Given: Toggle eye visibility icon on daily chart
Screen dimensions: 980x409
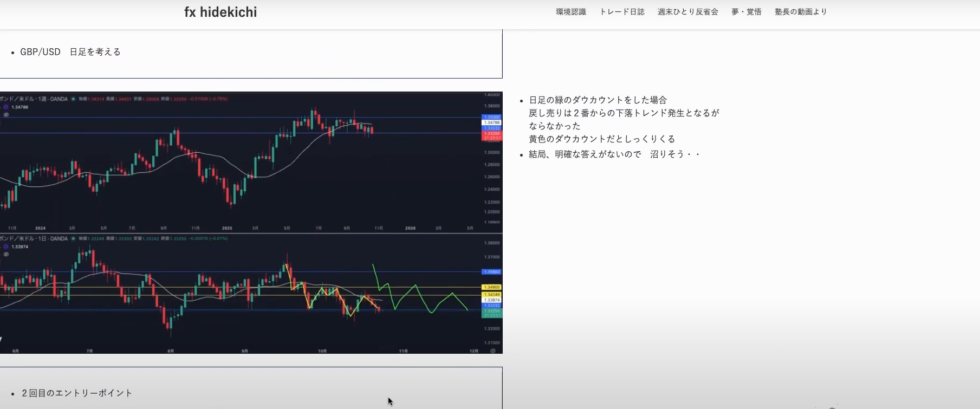Looking at the screenshot, I should tap(6, 254).
